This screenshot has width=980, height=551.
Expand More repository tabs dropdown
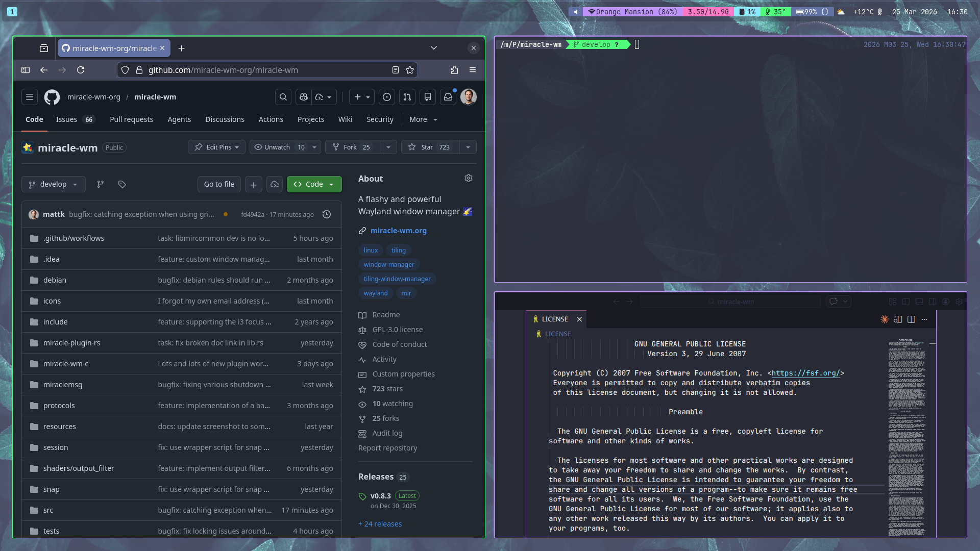point(424,119)
